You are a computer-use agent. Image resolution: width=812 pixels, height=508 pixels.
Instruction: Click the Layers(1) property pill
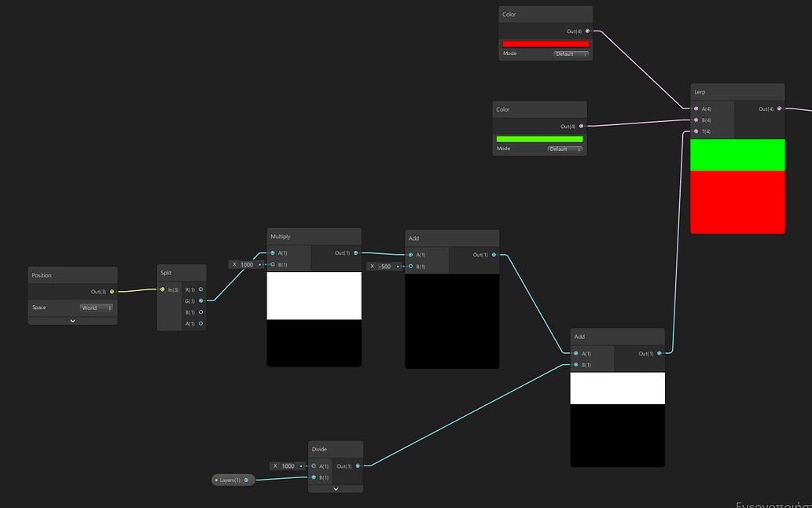(x=233, y=479)
